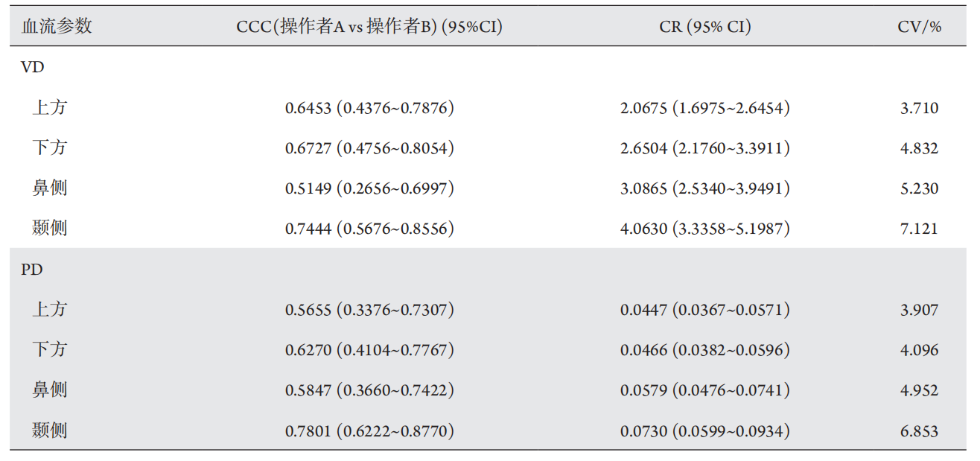The image size is (980, 461).
Task: Click CCC value 0.7801 (0.6222~0.8770)
Action: tap(369, 430)
